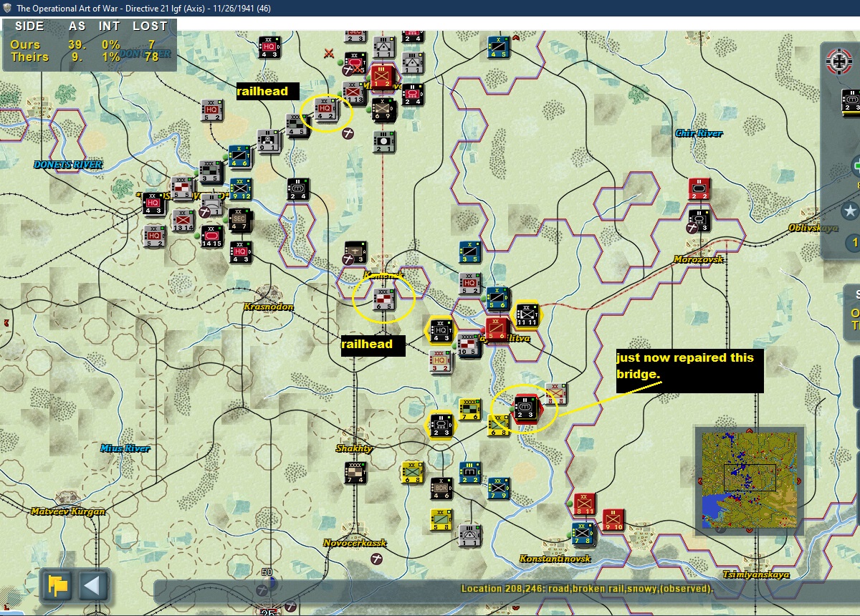Click the Shakhty town label
860x616 pixels.
click(354, 448)
